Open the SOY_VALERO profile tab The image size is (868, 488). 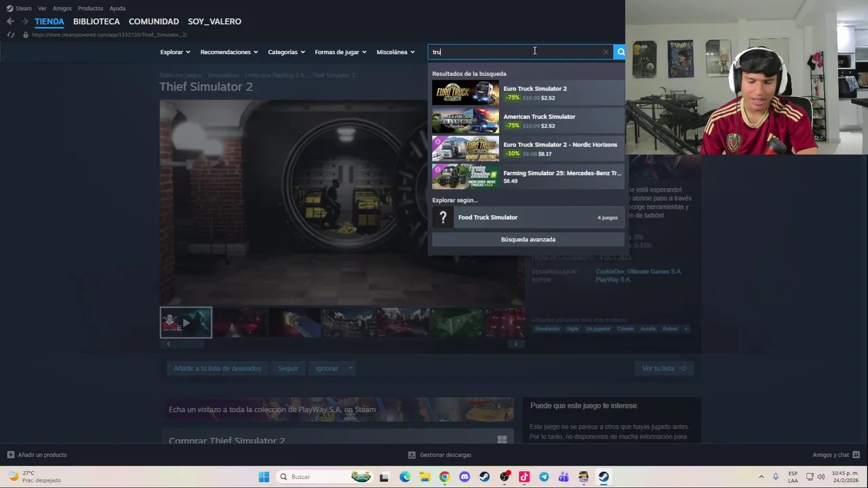pos(214,22)
